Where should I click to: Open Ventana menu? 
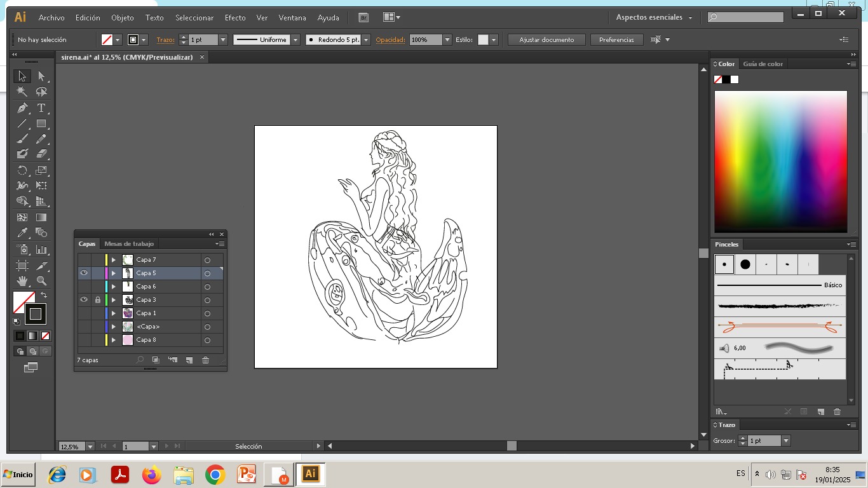[x=292, y=18]
